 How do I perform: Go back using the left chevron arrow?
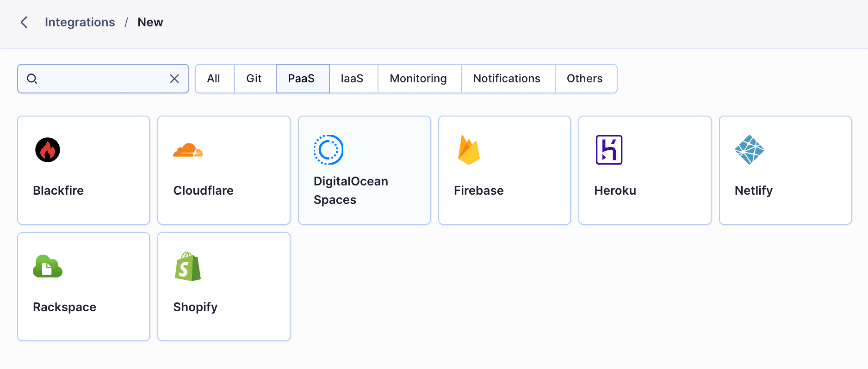pyautogui.click(x=24, y=22)
